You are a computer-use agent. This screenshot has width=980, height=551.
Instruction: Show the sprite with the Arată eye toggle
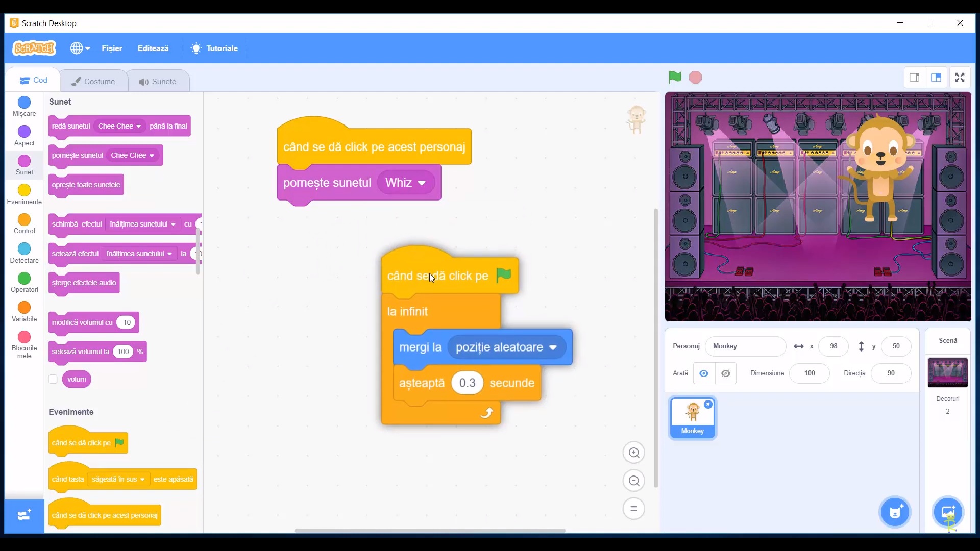tap(704, 373)
